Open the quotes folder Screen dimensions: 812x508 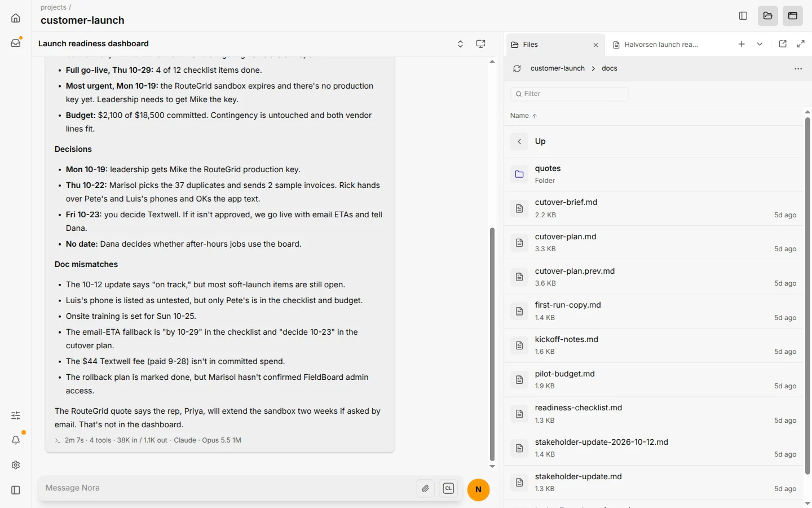coord(654,174)
